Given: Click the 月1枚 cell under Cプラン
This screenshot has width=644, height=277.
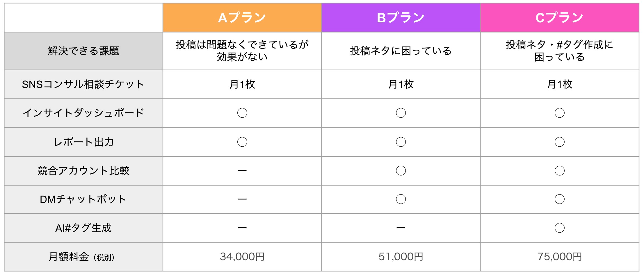Looking at the screenshot, I should pos(560,84).
